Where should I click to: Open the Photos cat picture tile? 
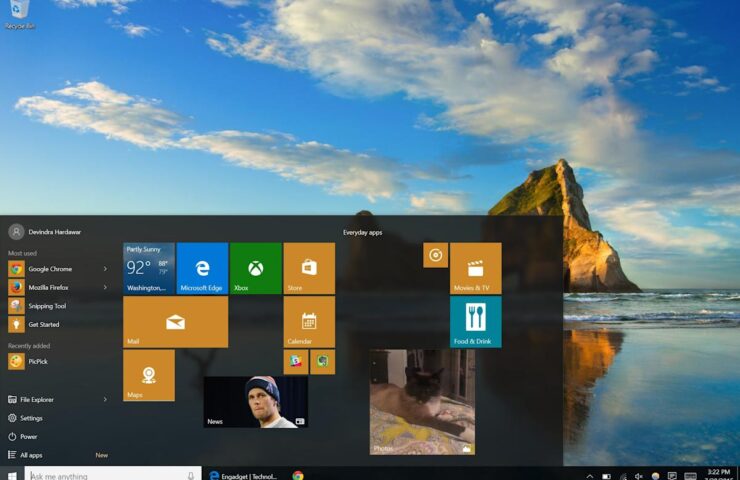pyautogui.click(x=422, y=402)
